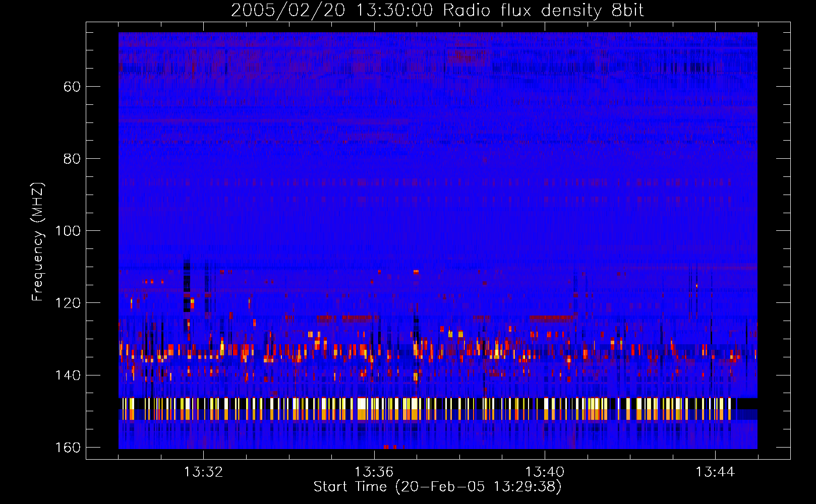Click the 60 frequency tick label
The image size is (816, 504).
72,87
